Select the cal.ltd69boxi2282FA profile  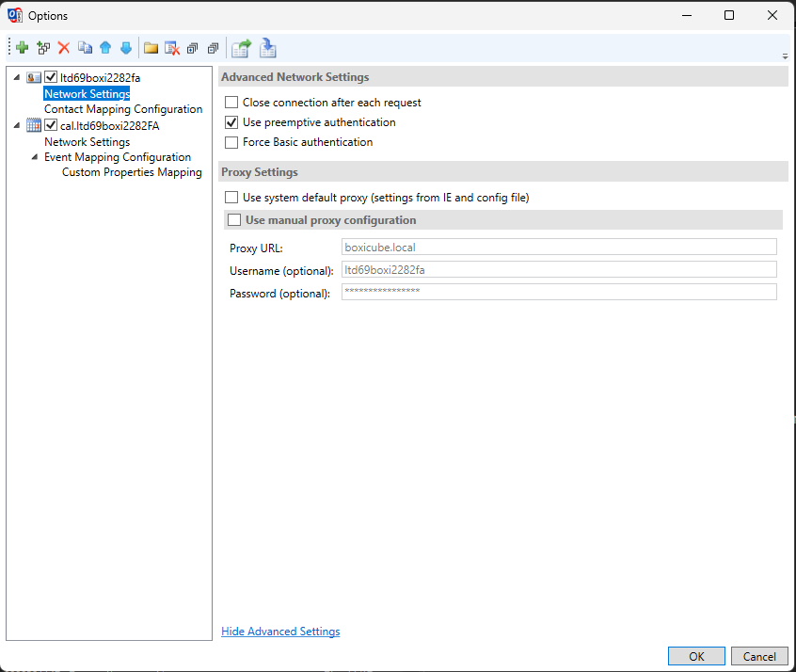(110, 125)
